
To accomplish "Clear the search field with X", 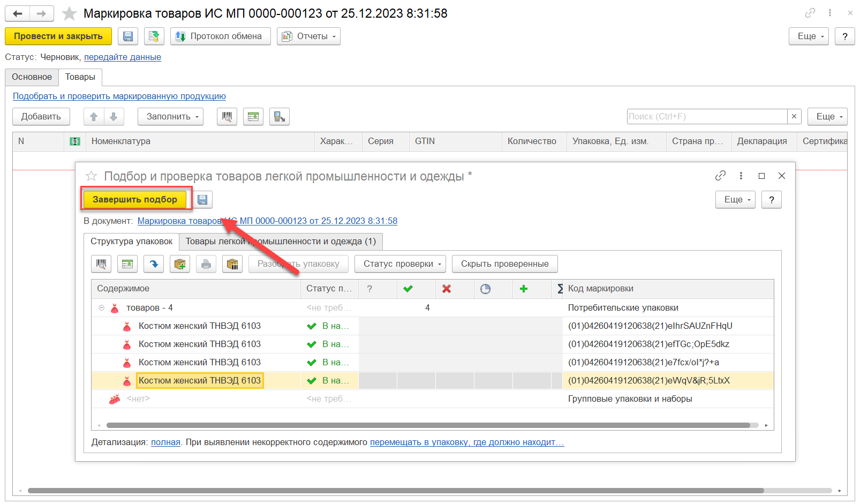I will (794, 117).
